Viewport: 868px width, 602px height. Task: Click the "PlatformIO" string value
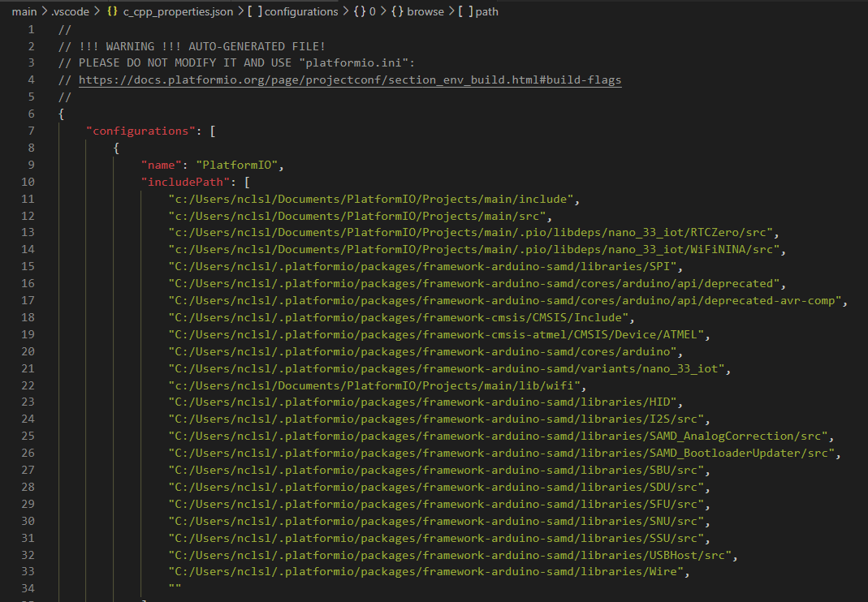[x=237, y=165]
